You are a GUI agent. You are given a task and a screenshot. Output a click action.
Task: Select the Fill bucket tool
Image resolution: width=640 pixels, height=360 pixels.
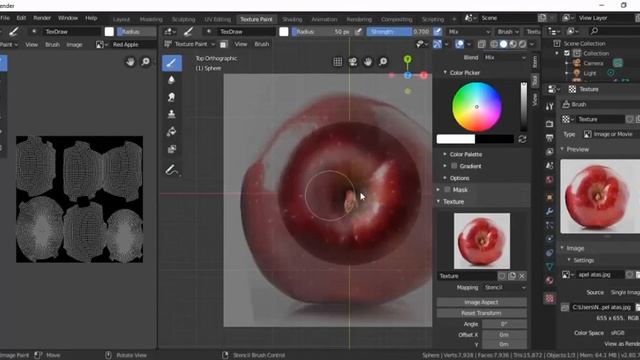(x=172, y=131)
